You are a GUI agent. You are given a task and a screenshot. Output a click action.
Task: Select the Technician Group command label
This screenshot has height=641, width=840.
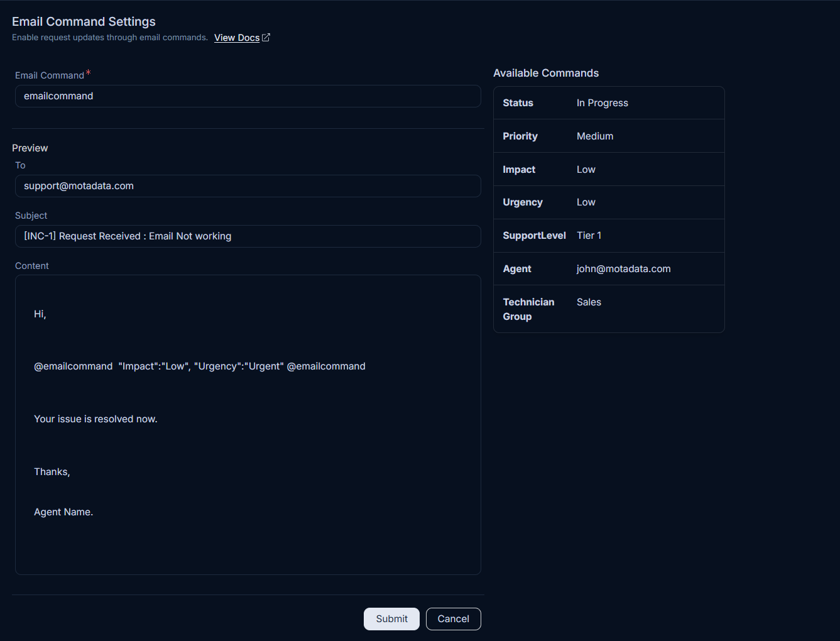click(x=529, y=309)
